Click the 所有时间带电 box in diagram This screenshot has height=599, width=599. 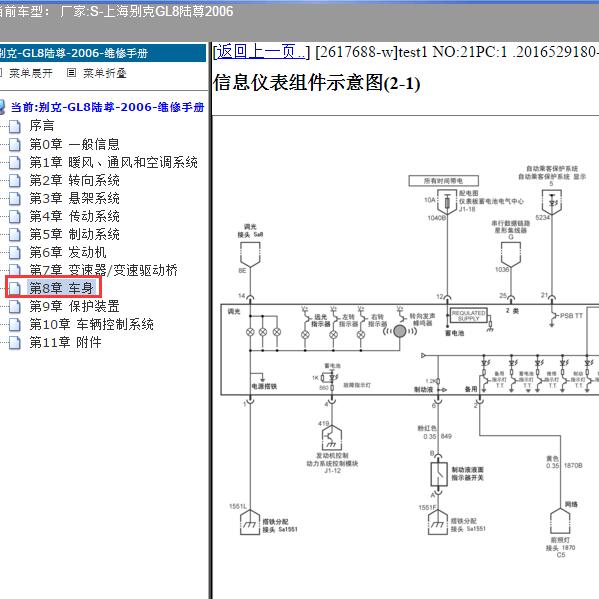[443, 181]
